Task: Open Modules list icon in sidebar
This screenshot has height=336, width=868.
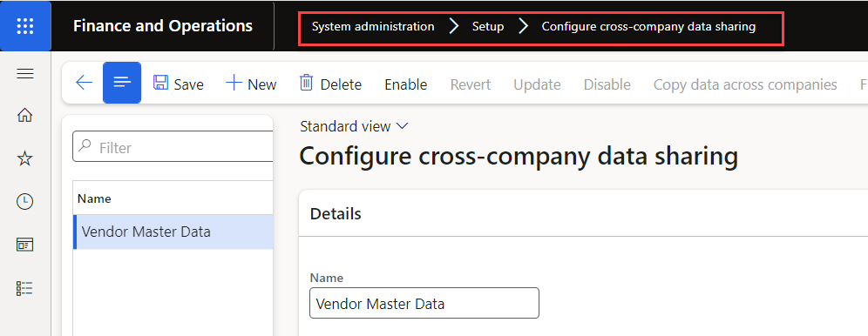Action: coord(25,288)
